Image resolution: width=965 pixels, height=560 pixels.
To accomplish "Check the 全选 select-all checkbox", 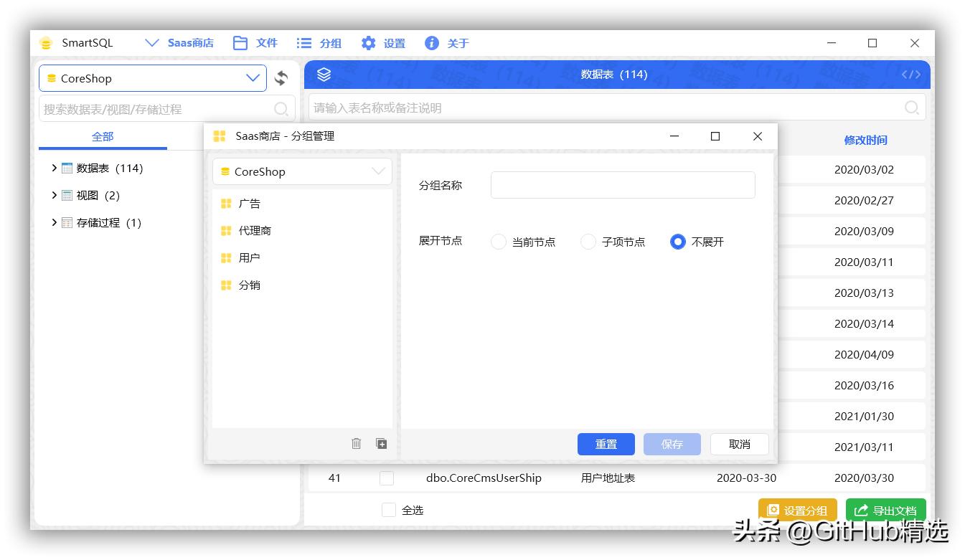I will [389, 510].
